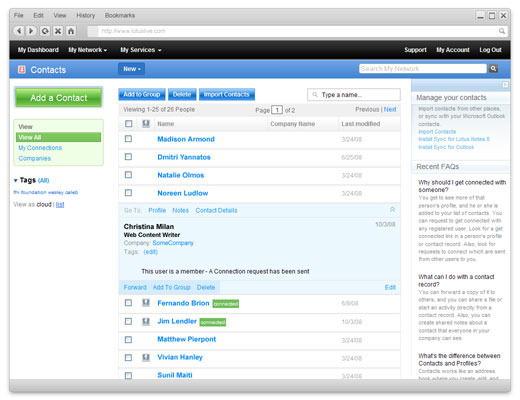Image resolution: width=520 pixels, height=400 pixels.
Task: Check the box for Vivian Hanley
Action: (128, 357)
